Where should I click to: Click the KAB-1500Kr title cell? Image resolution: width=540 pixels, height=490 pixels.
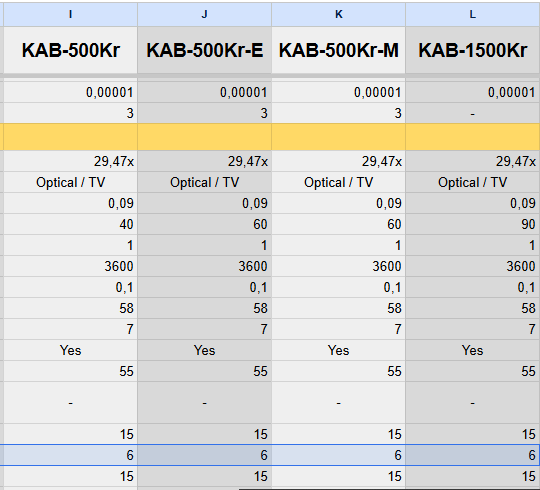click(473, 50)
